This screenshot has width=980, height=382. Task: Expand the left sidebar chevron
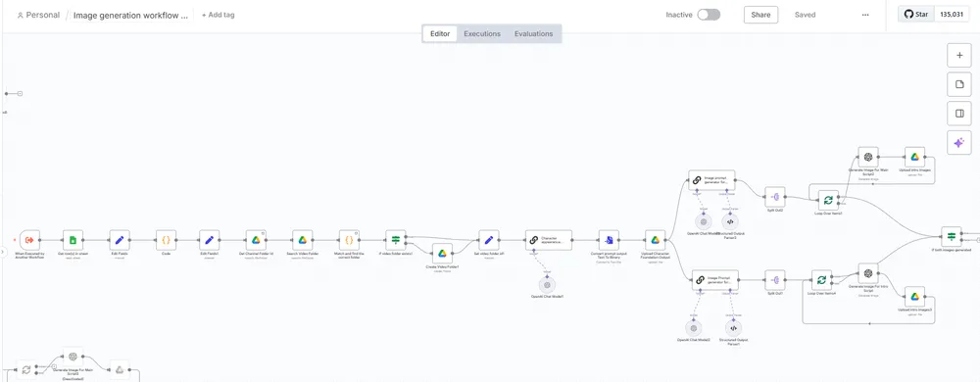[2, 252]
